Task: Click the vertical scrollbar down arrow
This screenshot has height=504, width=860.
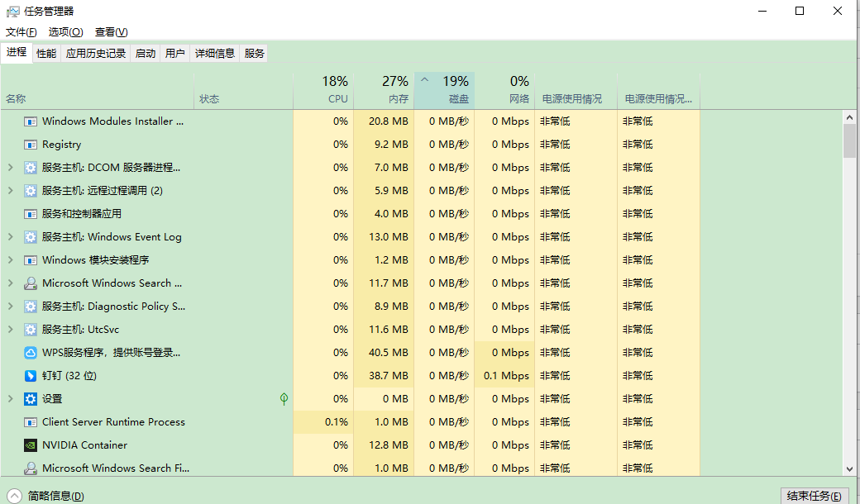Action: click(x=849, y=468)
